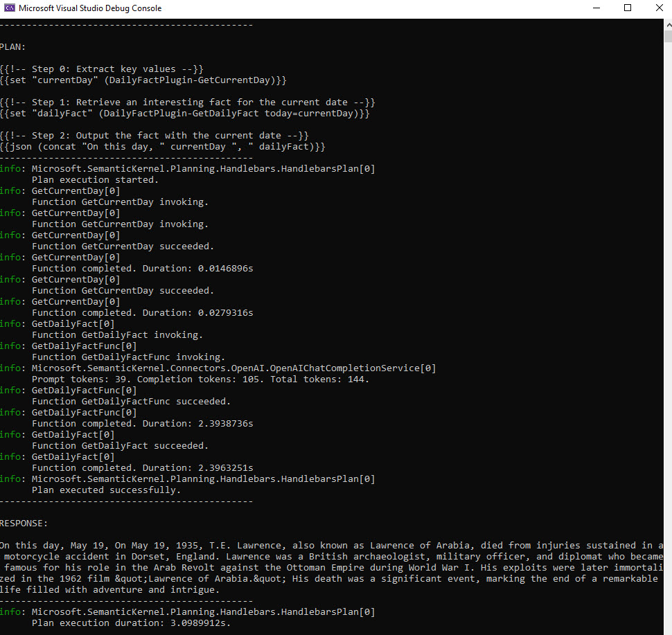The height and width of the screenshot is (635, 672).
Task: Maximize the Debug Console window
Action: coord(628,8)
